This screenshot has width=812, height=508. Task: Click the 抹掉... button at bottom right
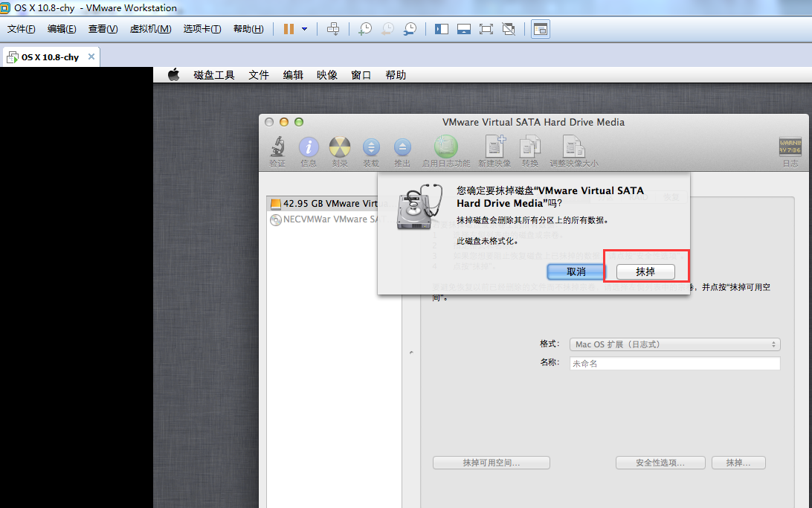coord(738,463)
